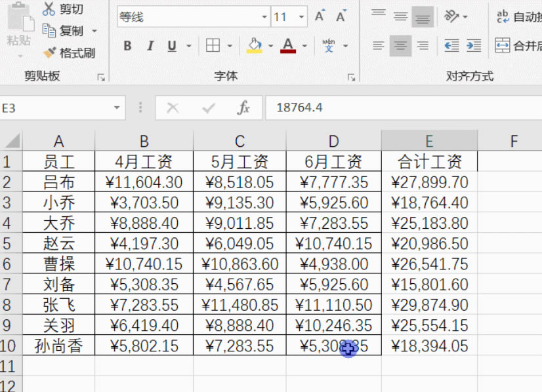Click the text orientation icon
The width and height of the screenshot is (542, 392).
point(452,17)
